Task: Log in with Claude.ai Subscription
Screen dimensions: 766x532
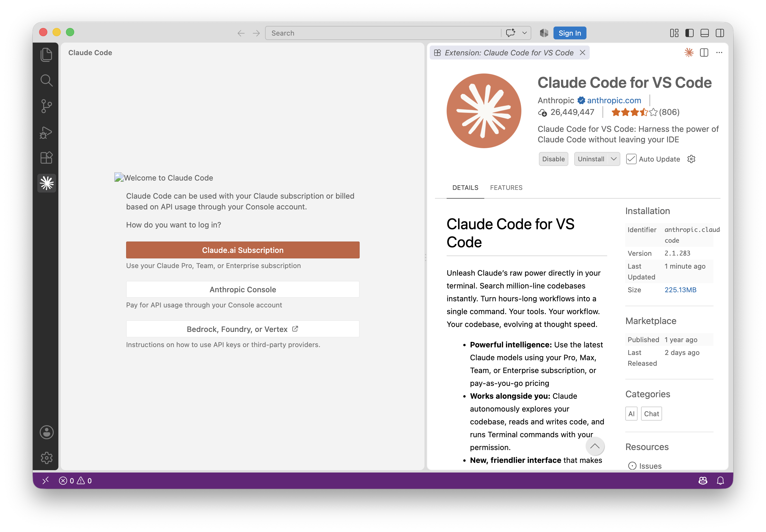Action: (243, 250)
